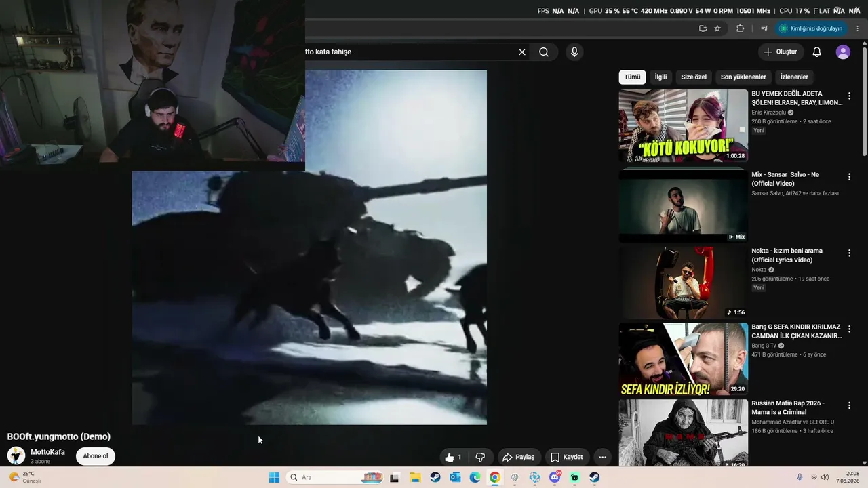Like the video with thumbs up

[453, 457]
